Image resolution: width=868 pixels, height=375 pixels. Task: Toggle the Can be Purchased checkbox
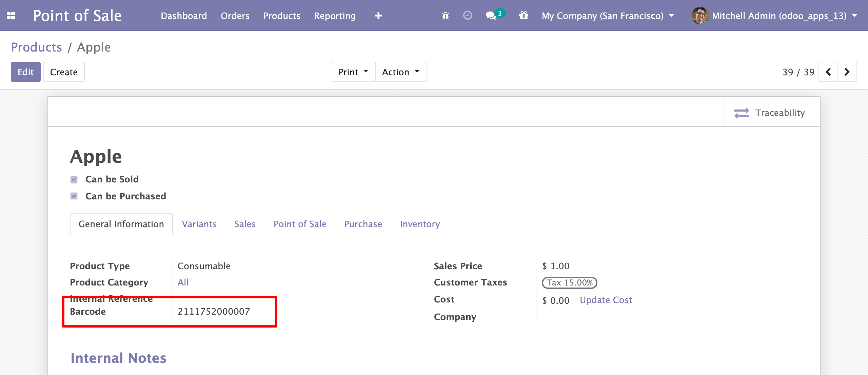[x=74, y=196]
